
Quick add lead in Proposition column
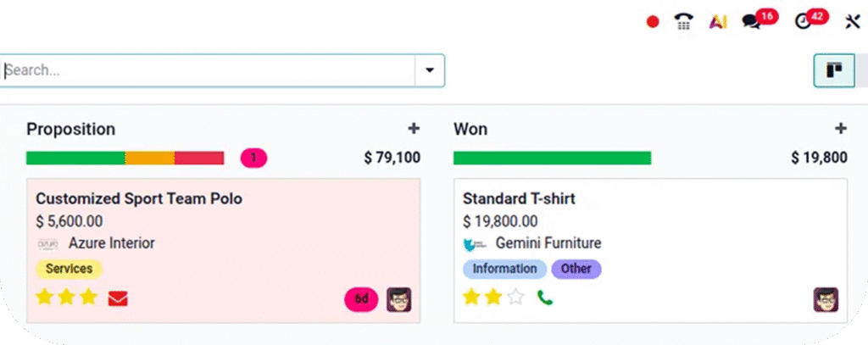click(x=414, y=129)
